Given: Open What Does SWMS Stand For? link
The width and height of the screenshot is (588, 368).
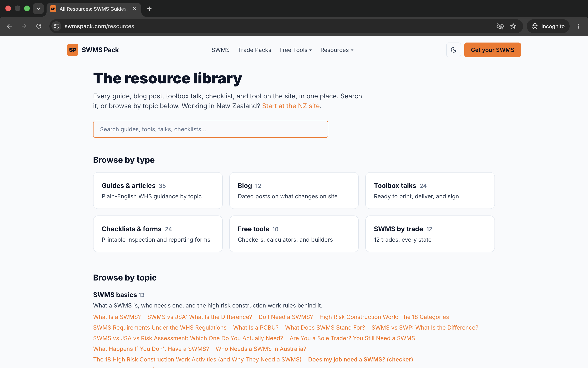Looking at the screenshot, I should tap(325, 328).
